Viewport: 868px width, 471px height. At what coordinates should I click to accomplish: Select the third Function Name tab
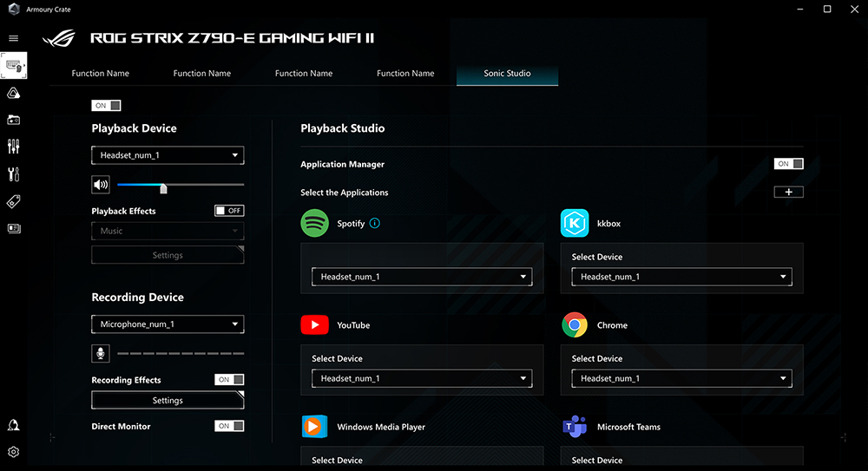(x=304, y=74)
